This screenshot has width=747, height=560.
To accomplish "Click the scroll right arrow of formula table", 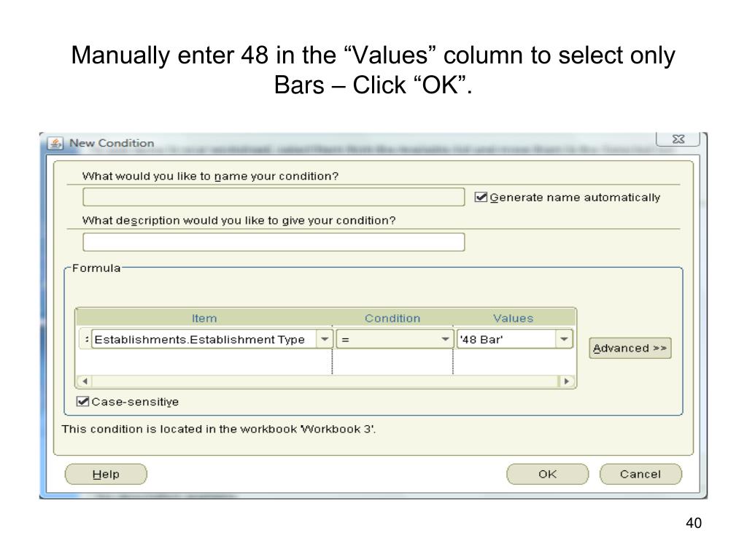I will click(566, 381).
